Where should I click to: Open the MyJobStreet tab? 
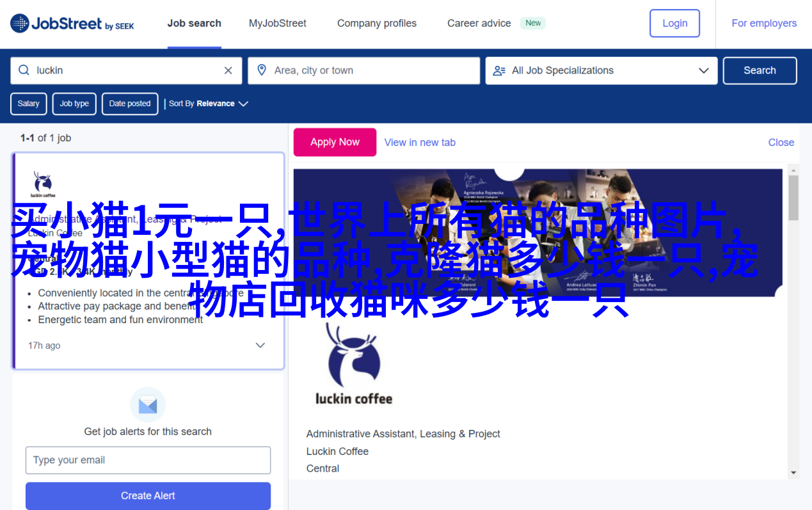pos(278,24)
